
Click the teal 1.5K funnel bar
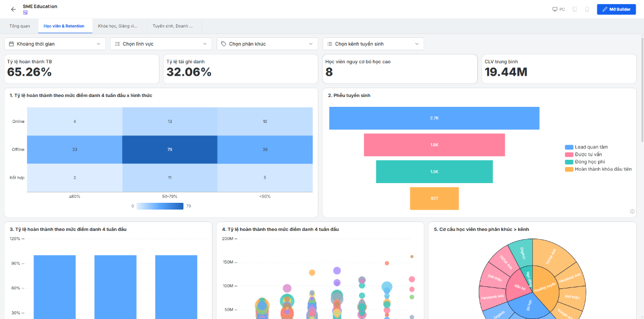click(434, 172)
